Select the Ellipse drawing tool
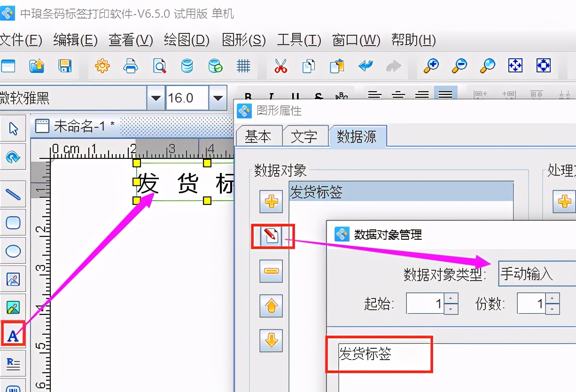 [13, 251]
